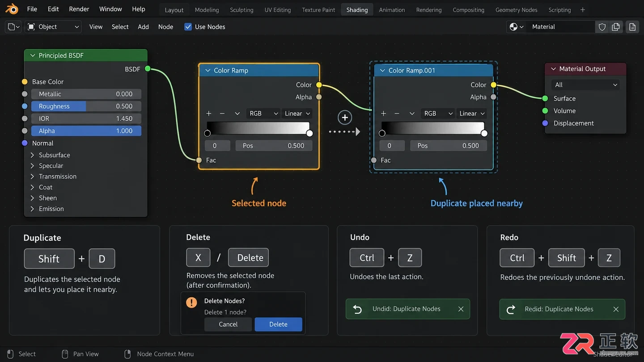The width and height of the screenshot is (644, 362).
Task: Click the Roughness slider field
Action: click(x=86, y=106)
